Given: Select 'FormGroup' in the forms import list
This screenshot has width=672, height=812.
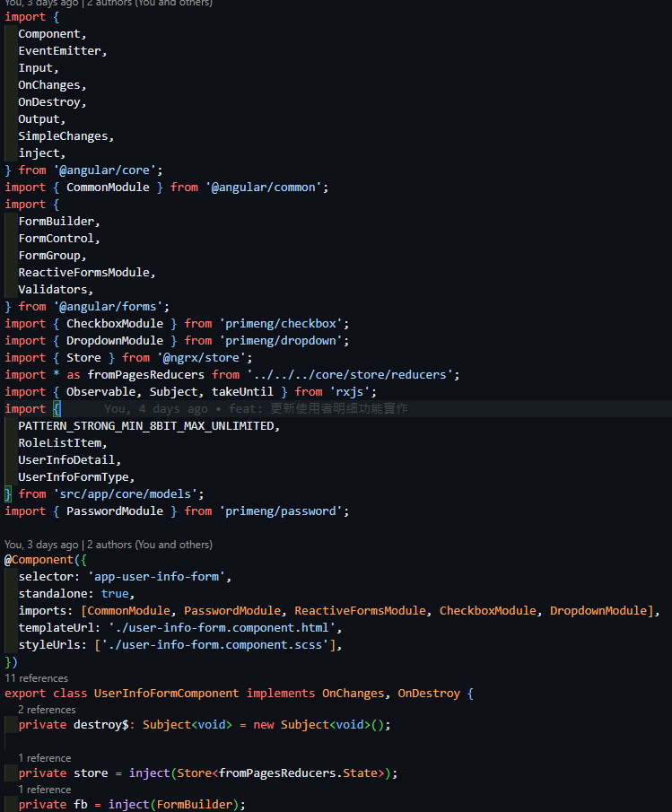Looking at the screenshot, I should [49, 256].
